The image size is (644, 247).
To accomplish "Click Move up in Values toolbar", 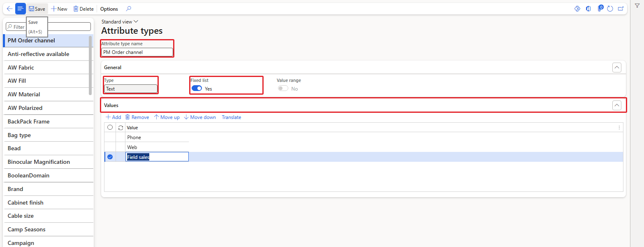I will [167, 117].
